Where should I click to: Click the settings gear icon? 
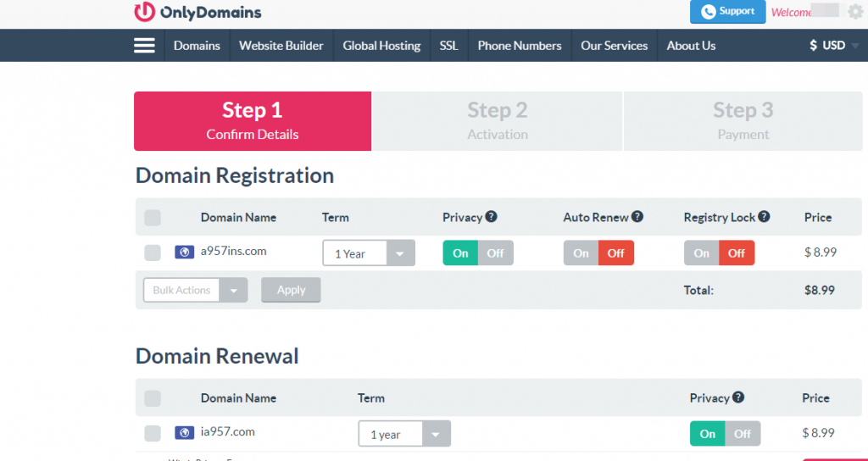click(855, 12)
